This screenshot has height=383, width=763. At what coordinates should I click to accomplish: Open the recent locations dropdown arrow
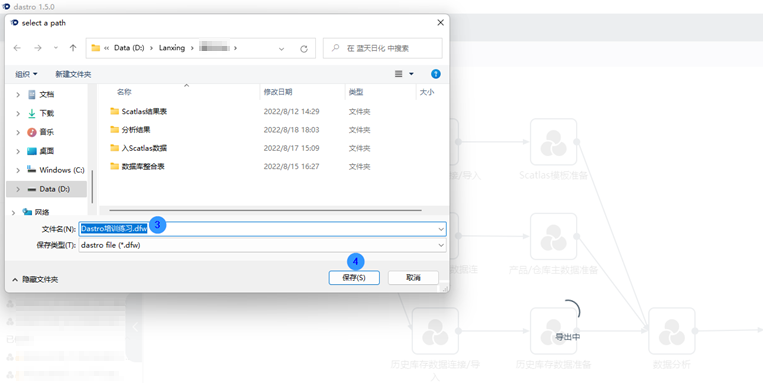click(x=55, y=48)
